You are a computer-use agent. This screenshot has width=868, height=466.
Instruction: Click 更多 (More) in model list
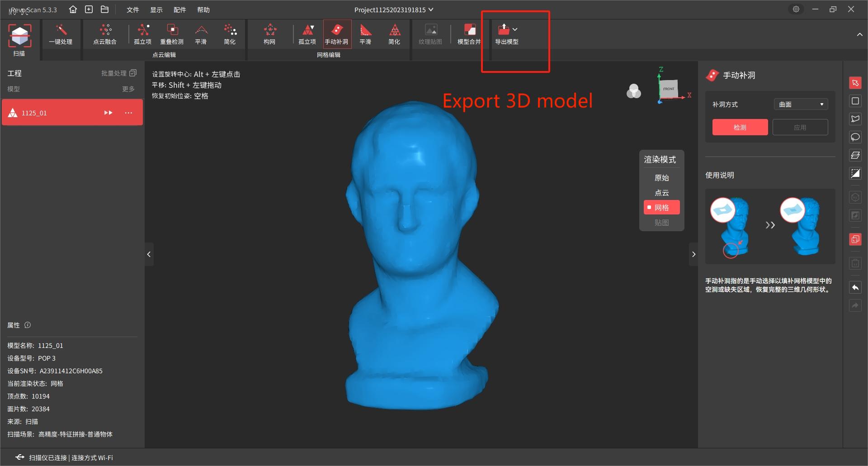click(128, 89)
